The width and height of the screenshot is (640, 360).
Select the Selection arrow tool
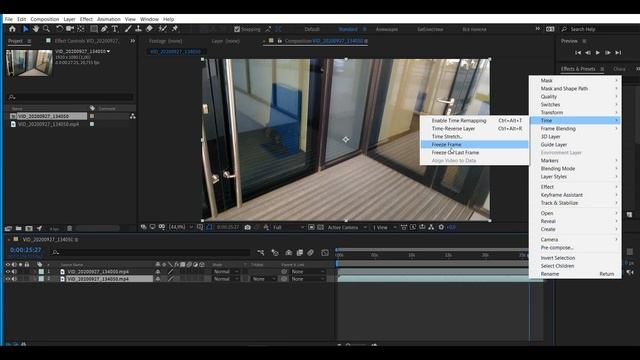coord(25,29)
